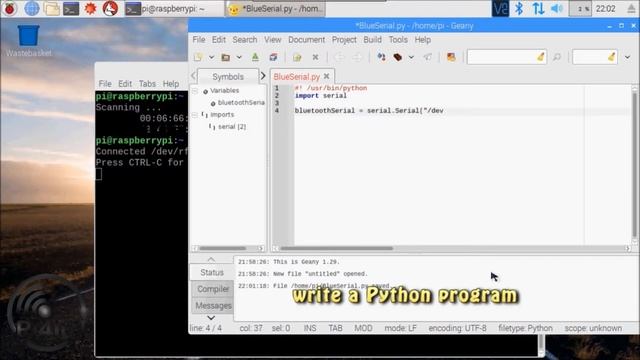Show next sidebar tab with right arrow
The height and width of the screenshot is (360, 640).
pyautogui.click(x=263, y=76)
